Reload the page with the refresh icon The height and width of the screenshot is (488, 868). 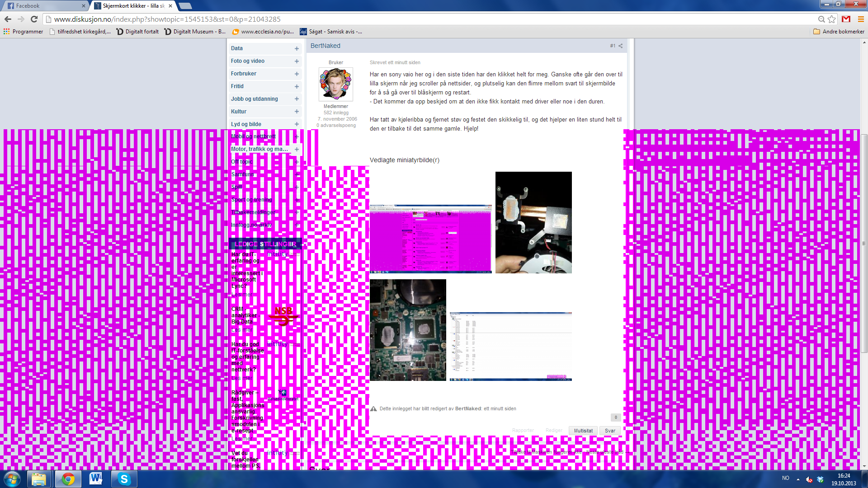[x=34, y=19]
